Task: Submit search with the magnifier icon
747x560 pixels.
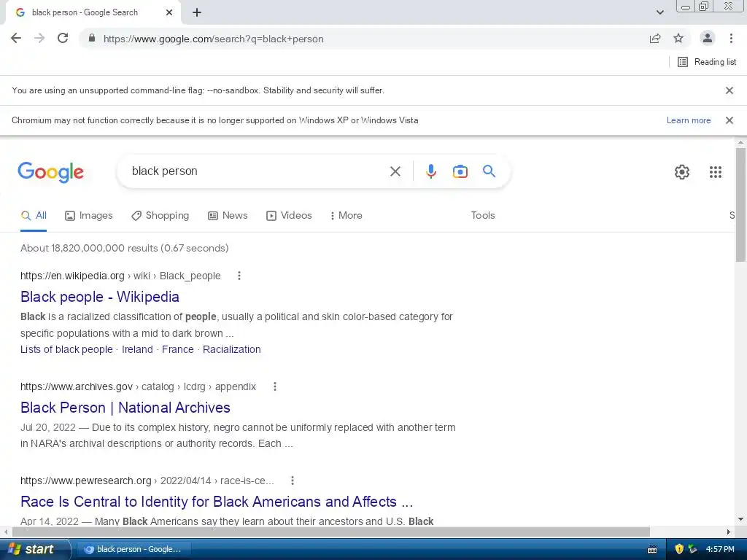Action: pyautogui.click(x=489, y=171)
